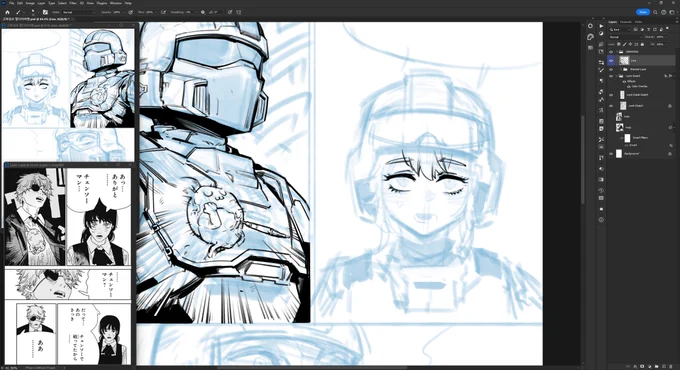This screenshot has width=680, height=370.
Task: Toggle pressure for size icon
Action: (x=230, y=12)
